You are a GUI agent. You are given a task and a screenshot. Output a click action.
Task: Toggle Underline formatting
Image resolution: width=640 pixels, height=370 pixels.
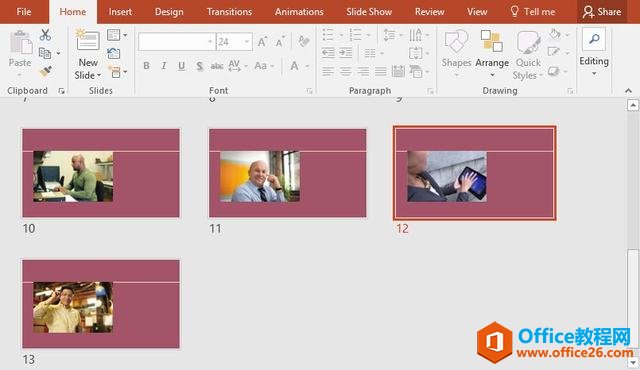182,66
